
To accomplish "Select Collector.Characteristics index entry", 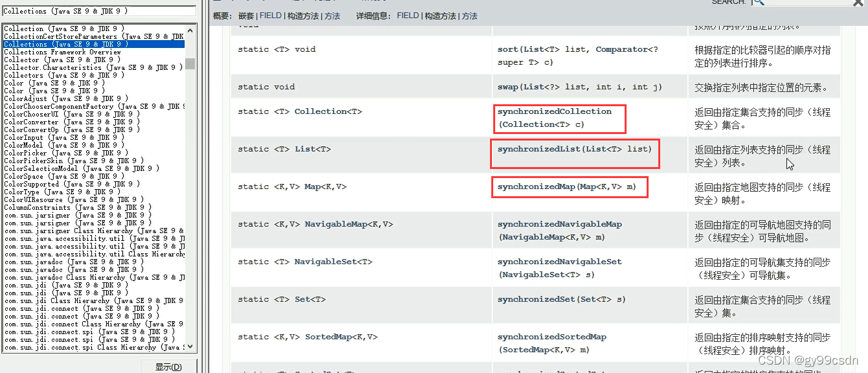I will coord(94,67).
